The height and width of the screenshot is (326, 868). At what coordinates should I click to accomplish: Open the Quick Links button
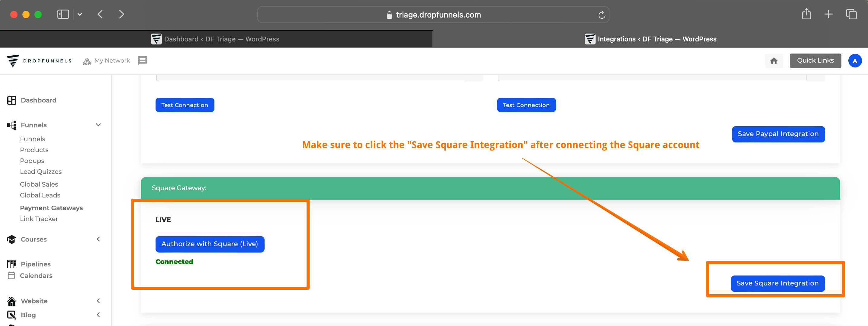point(815,60)
